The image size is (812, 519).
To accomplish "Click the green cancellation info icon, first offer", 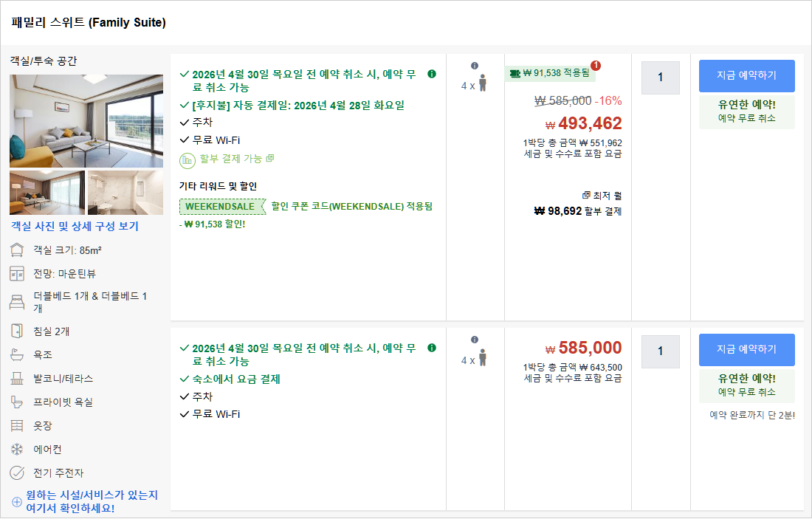I will (432, 74).
